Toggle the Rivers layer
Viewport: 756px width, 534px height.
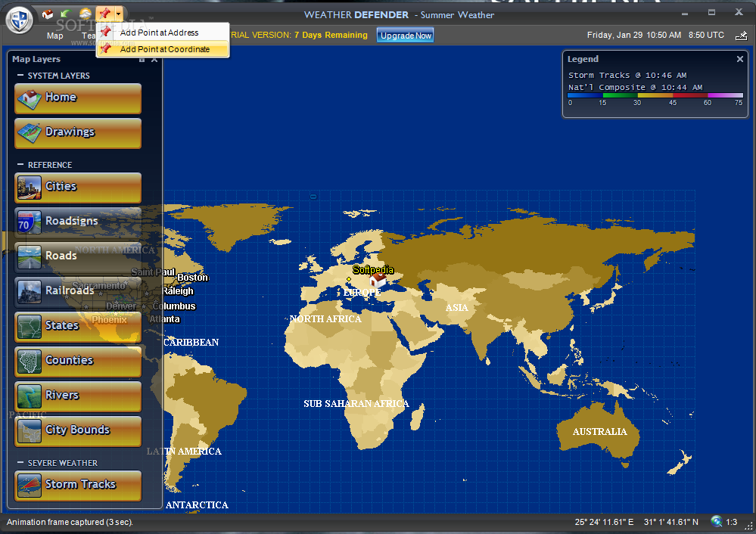78,396
